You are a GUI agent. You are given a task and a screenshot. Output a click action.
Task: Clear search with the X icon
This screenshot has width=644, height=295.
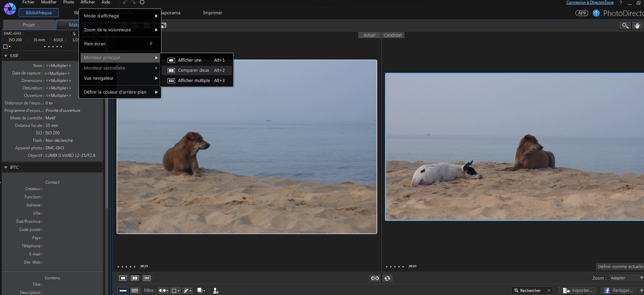point(549,291)
